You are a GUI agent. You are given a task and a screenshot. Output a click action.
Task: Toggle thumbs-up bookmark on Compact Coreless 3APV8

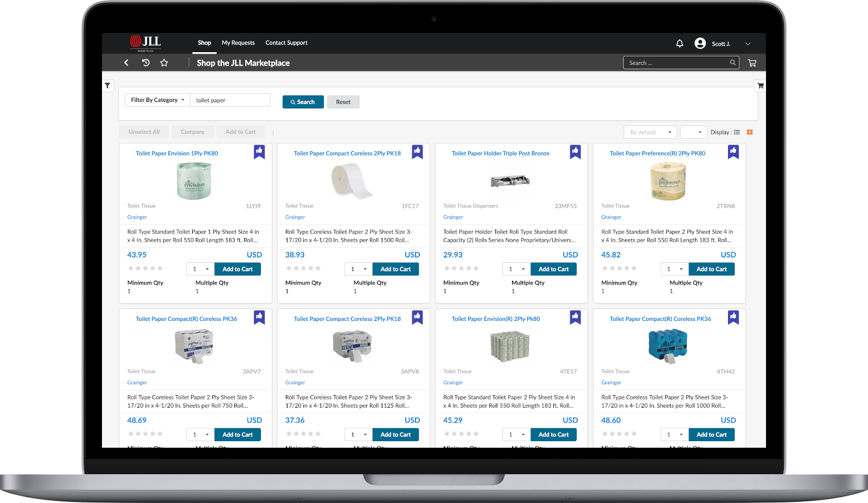[417, 317]
